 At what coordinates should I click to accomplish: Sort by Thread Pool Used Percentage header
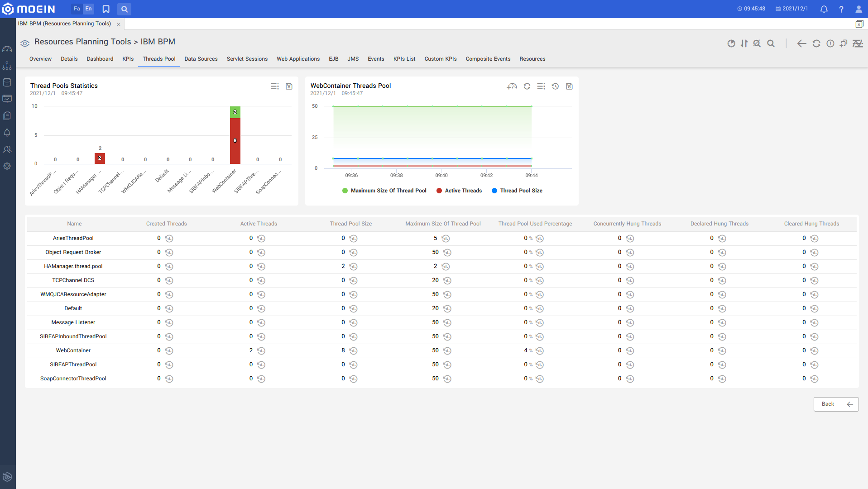coord(535,224)
